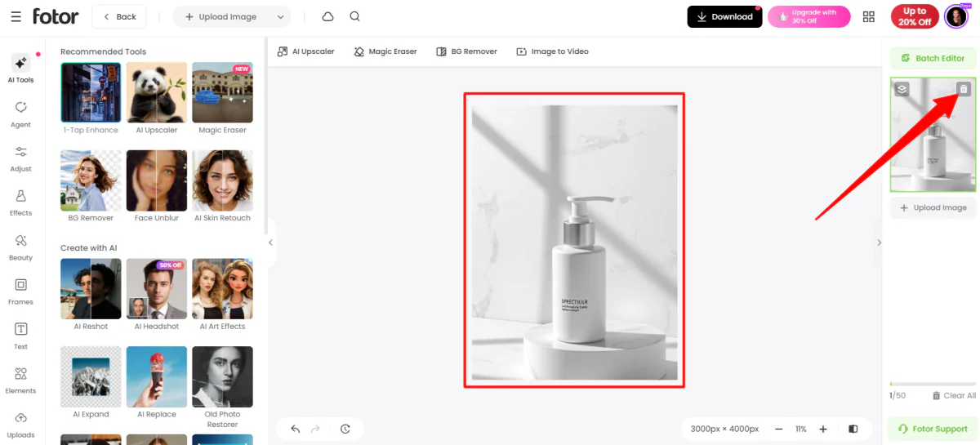Select the 1-Tap Enhance tool
Image resolution: width=980 pixels, height=445 pixels.
coord(91,99)
